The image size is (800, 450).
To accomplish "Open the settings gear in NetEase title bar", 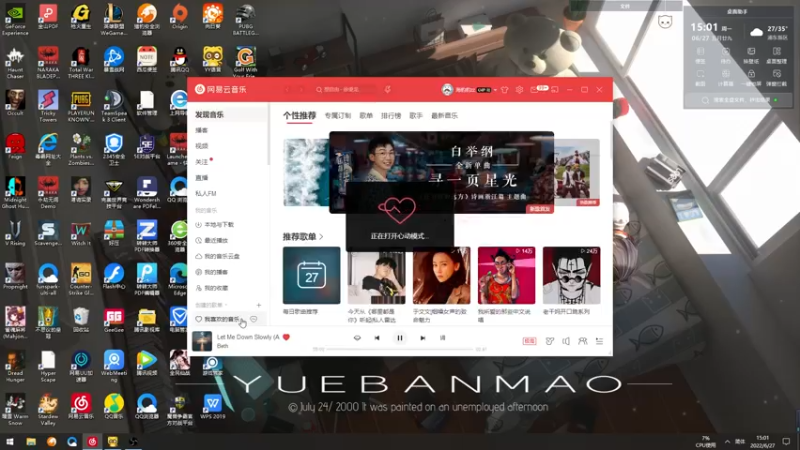I will coord(519,90).
